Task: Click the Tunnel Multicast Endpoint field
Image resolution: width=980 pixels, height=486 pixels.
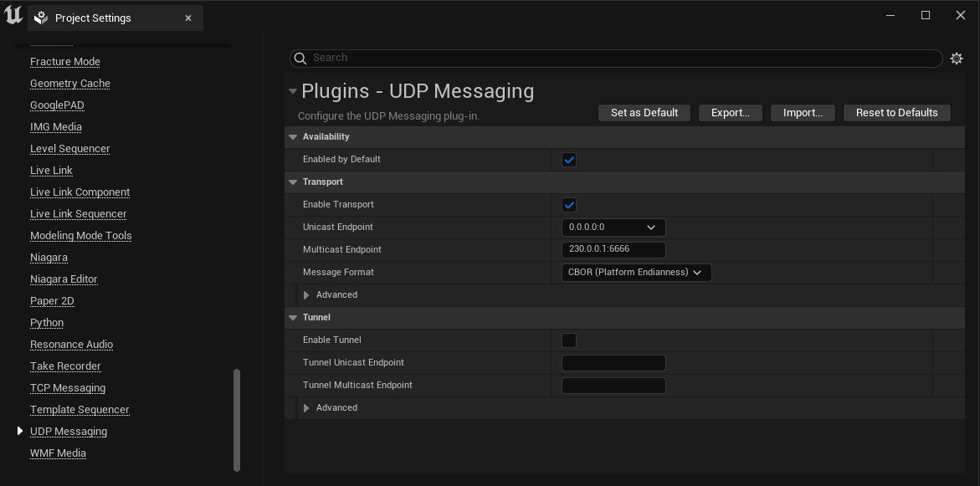Action: coord(613,386)
